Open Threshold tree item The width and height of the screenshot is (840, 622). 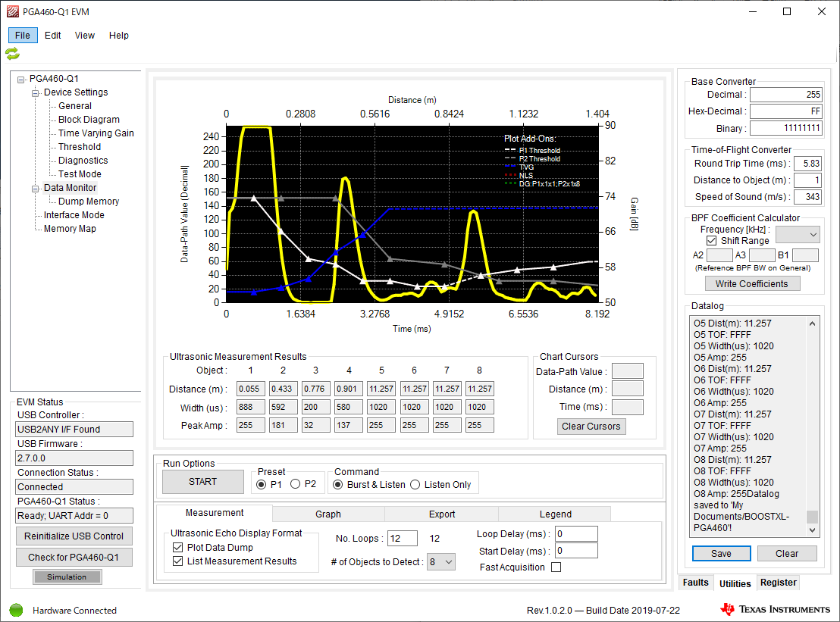80,147
